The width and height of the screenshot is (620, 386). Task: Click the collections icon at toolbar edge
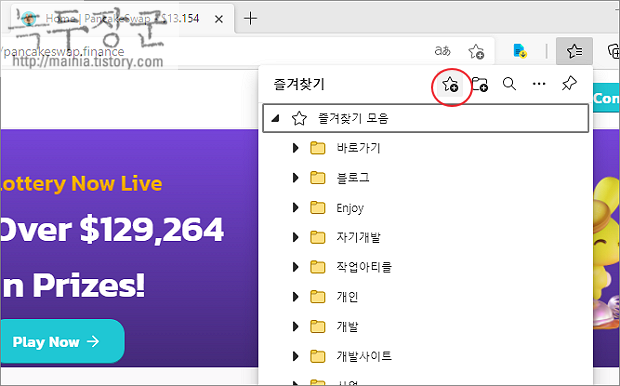614,51
